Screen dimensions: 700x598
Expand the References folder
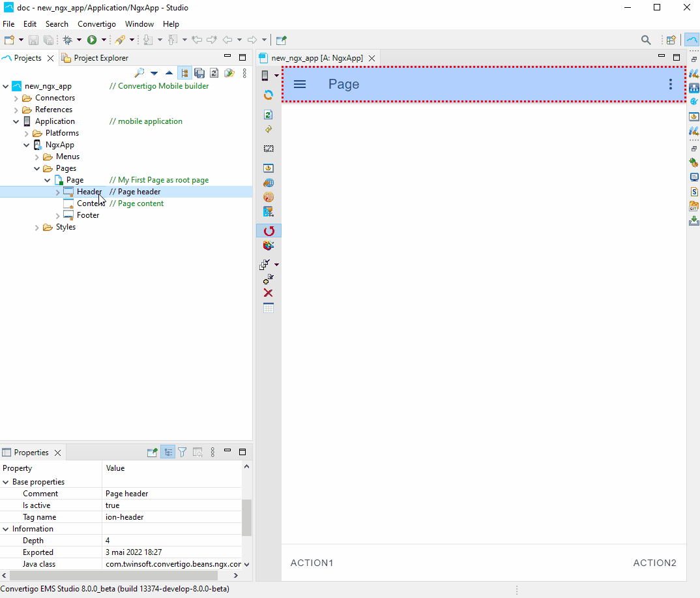(16, 110)
